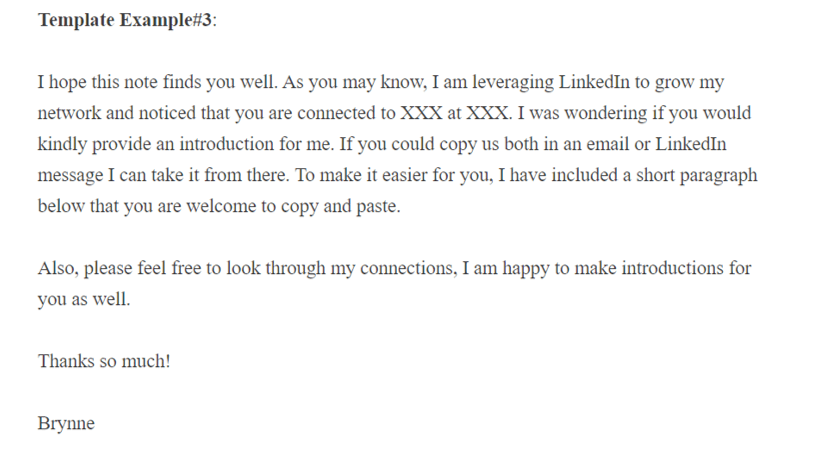Click the signature name "Brynne"
Viewport: 830px width, 454px height.
[x=66, y=423]
